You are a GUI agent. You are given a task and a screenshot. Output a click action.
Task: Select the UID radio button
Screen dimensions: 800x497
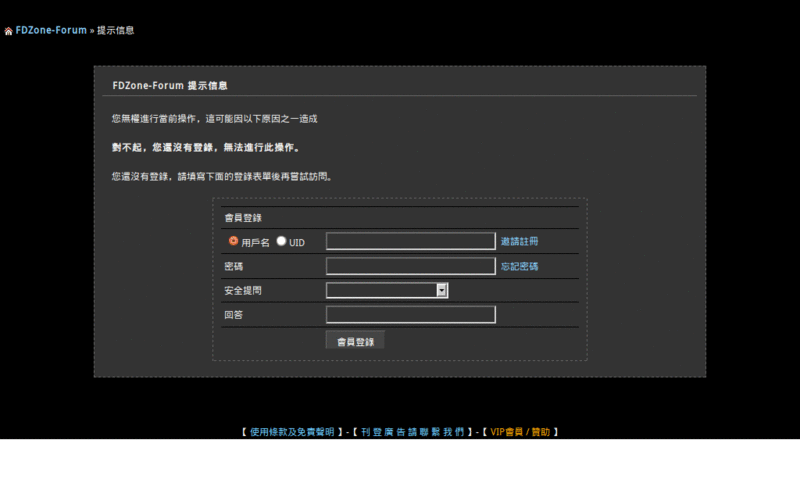tap(281, 241)
